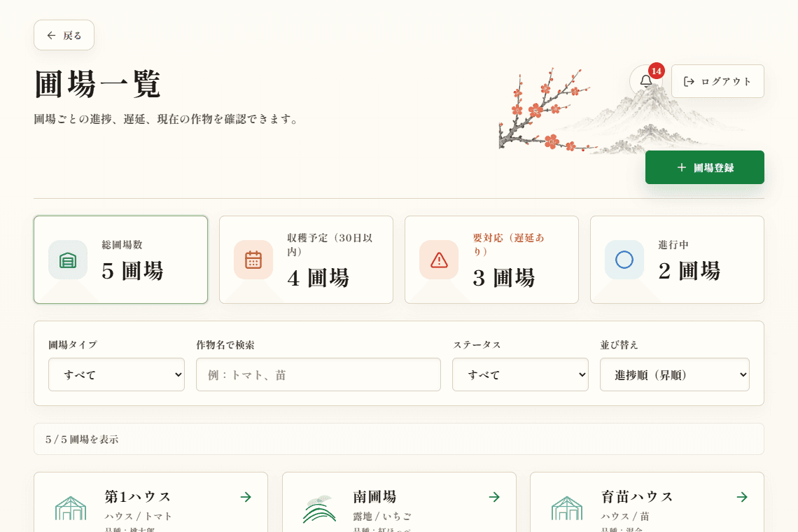The height and width of the screenshot is (532, 798).
Task: Open 育苗ハウス details via arrow icon
Action: pos(742,497)
